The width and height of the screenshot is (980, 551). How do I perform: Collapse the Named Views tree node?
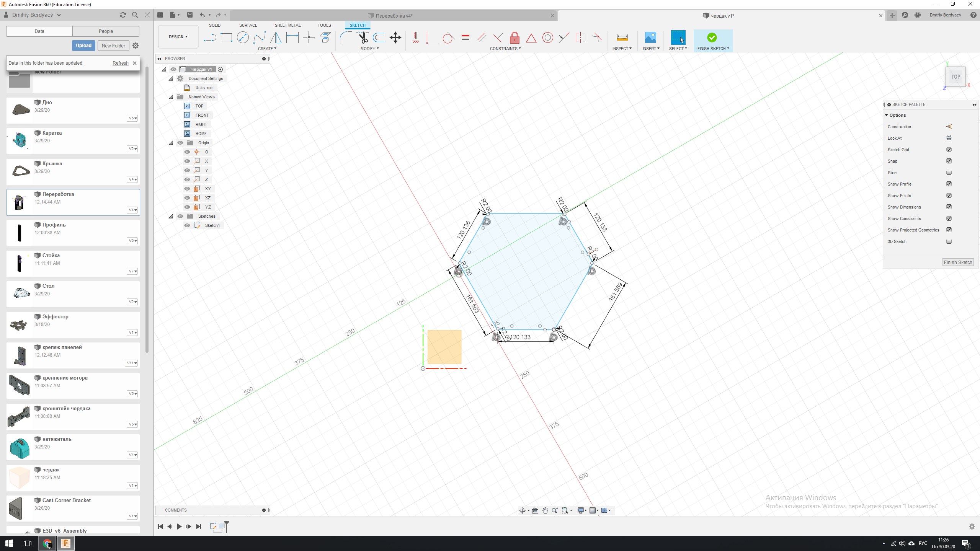click(171, 97)
